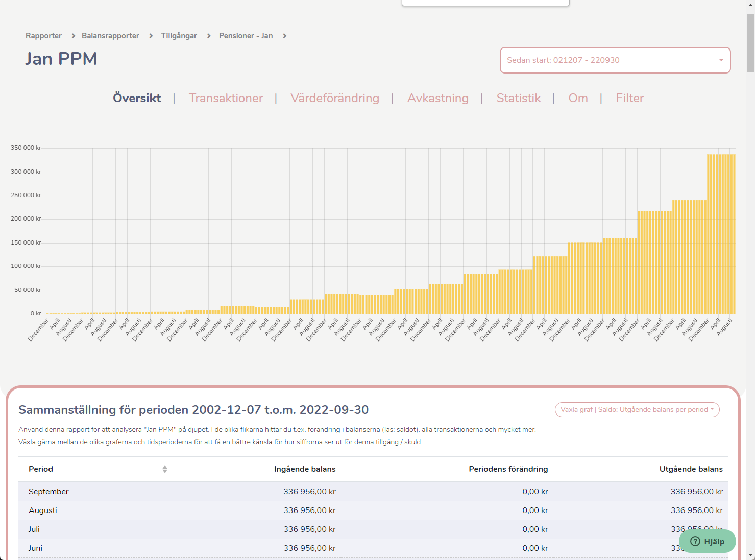The height and width of the screenshot is (560, 755).
Task: Click the vertical page scrollbar thumb
Action: click(750, 43)
